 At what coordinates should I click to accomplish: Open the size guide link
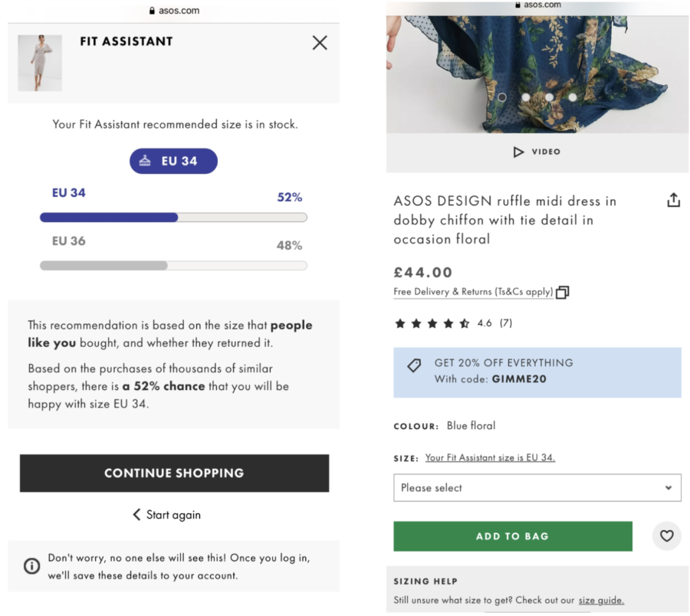[601, 600]
